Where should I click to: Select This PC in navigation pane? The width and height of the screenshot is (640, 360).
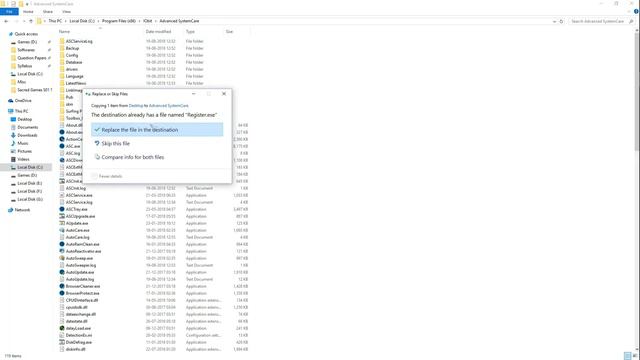tap(21, 111)
